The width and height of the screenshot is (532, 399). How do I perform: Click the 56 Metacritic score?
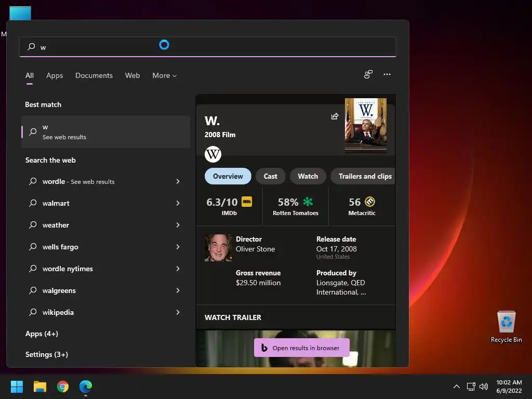(354, 202)
